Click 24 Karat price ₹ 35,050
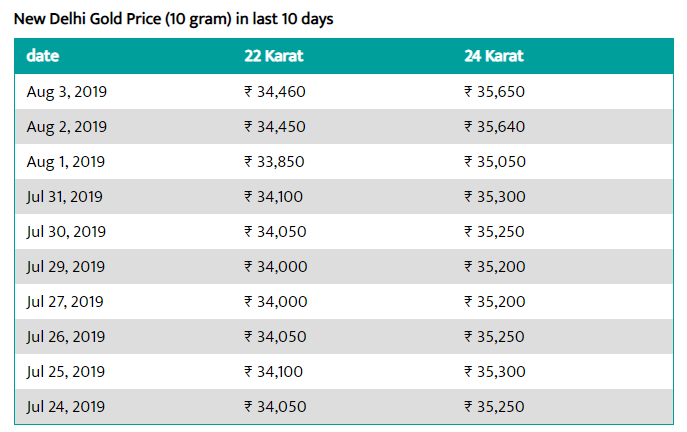This screenshot has height=432, width=687. [495, 162]
